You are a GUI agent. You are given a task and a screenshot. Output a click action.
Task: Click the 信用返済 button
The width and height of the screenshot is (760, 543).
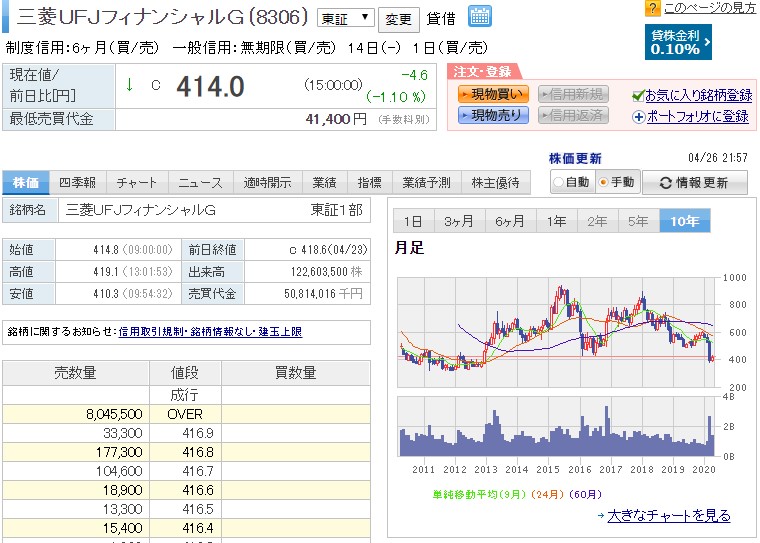(x=573, y=115)
